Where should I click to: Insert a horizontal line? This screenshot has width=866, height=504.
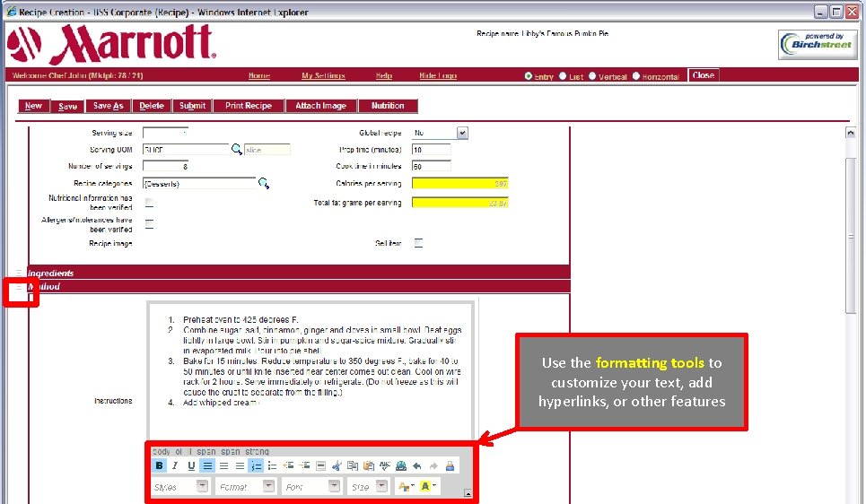(320, 466)
